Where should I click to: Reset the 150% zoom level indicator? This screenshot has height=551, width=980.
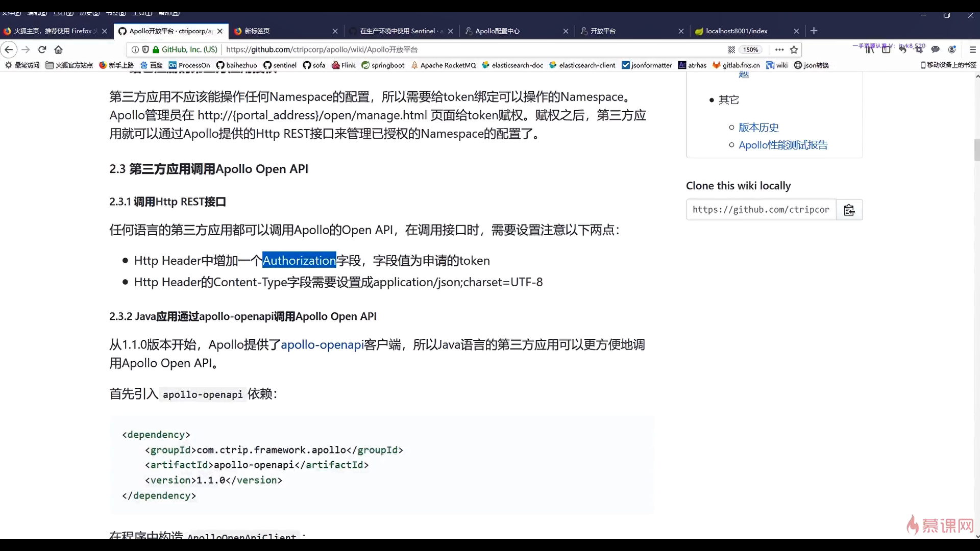click(750, 49)
